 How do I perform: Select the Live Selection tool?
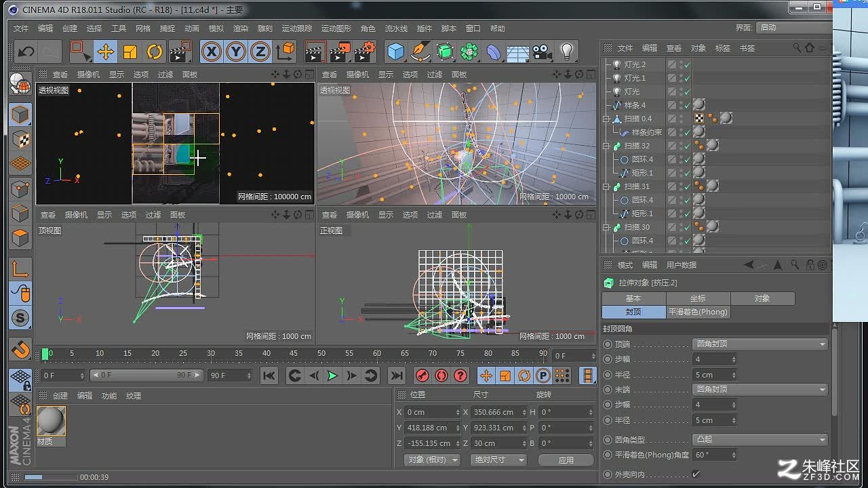(x=80, y=52)
